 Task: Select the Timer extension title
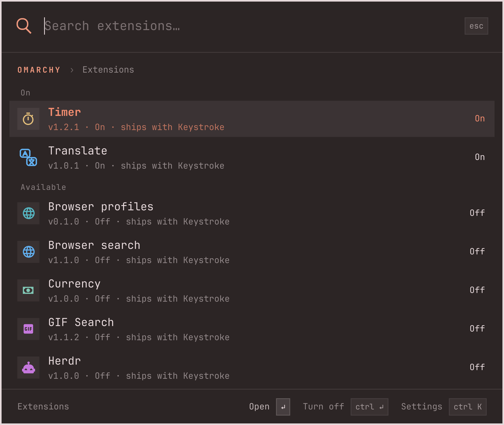click(65, 112)
